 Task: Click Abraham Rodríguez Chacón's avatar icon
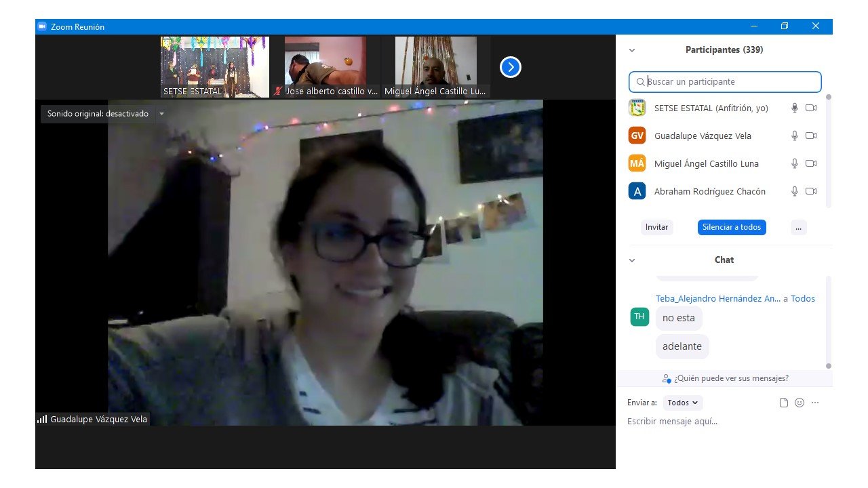coord(637,191)
